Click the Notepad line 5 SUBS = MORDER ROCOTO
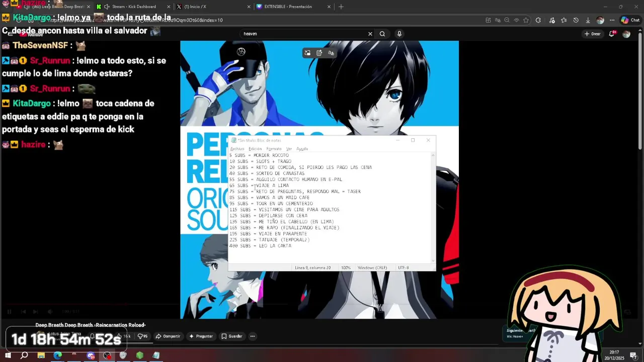This screenshot has width=644, height=362. (259, 155)
